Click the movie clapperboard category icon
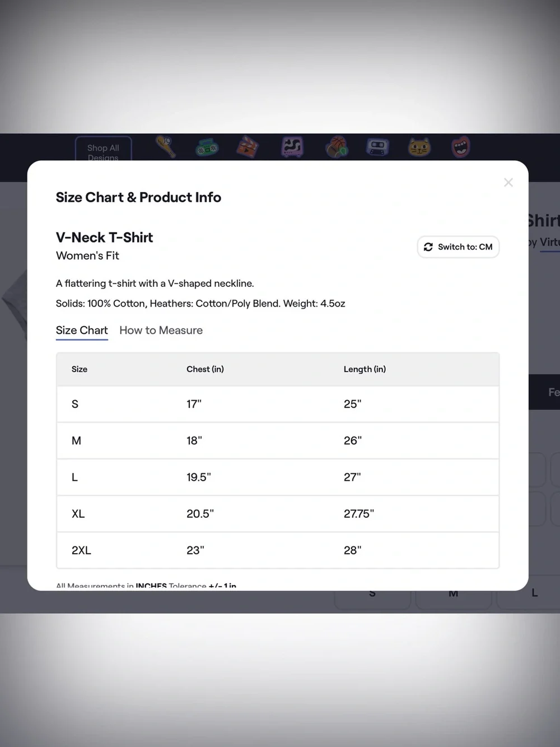Viewport: 560px width, 747px height. tap(247, 147)
